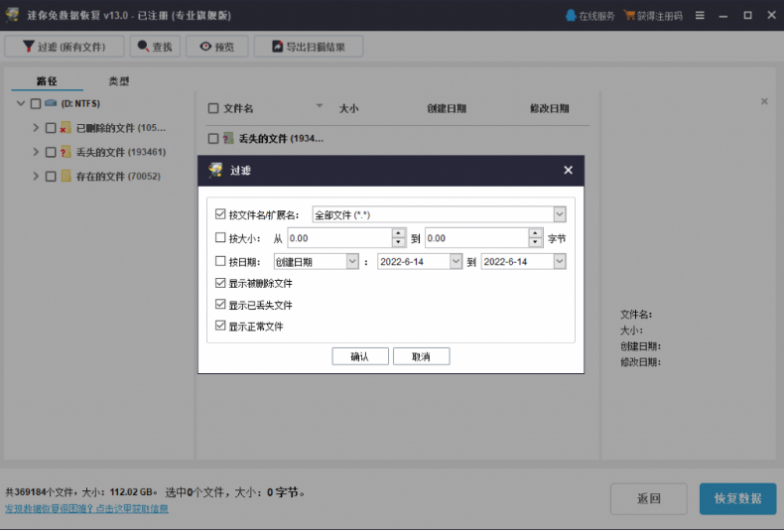
Task: Enable filter by size checkbox
Action: pyautogui.click(x=220, y=237)
